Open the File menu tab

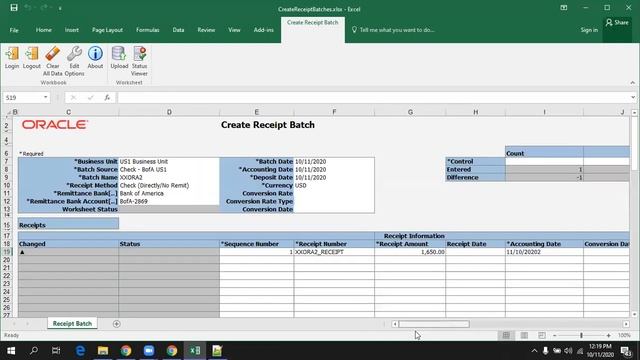[x=14, y=30]
